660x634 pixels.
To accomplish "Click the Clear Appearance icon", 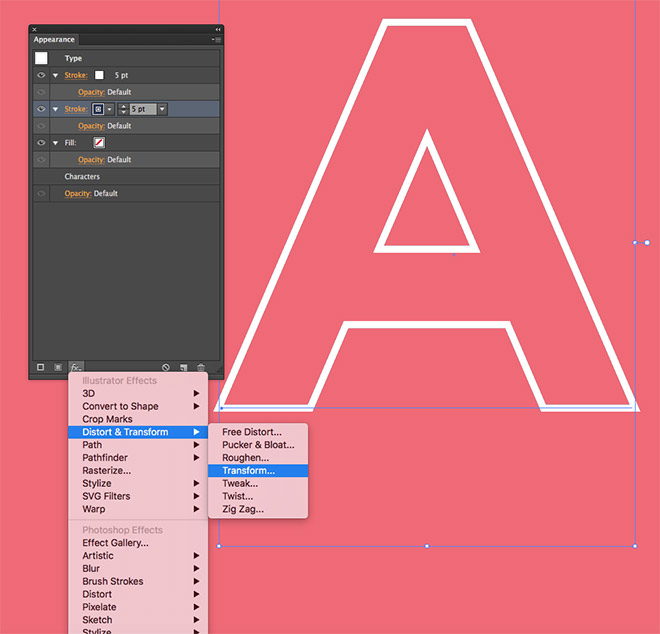I will (x=166, y=367).
